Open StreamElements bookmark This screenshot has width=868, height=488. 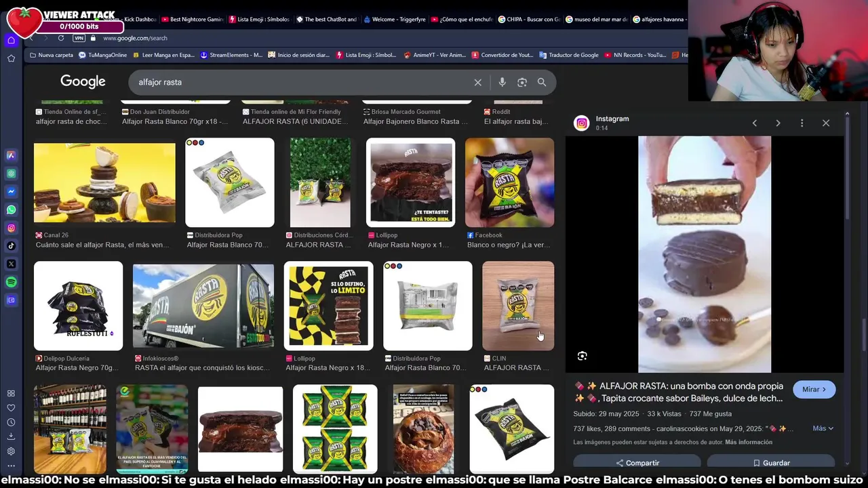231,55
